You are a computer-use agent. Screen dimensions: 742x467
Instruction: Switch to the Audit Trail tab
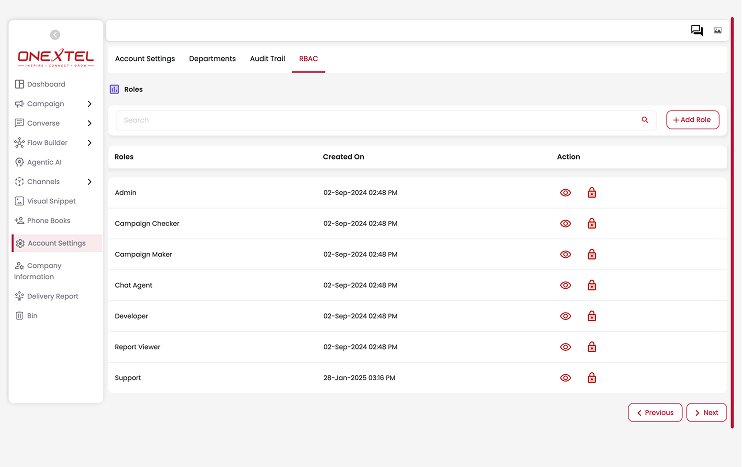click(x=267, y=59)
